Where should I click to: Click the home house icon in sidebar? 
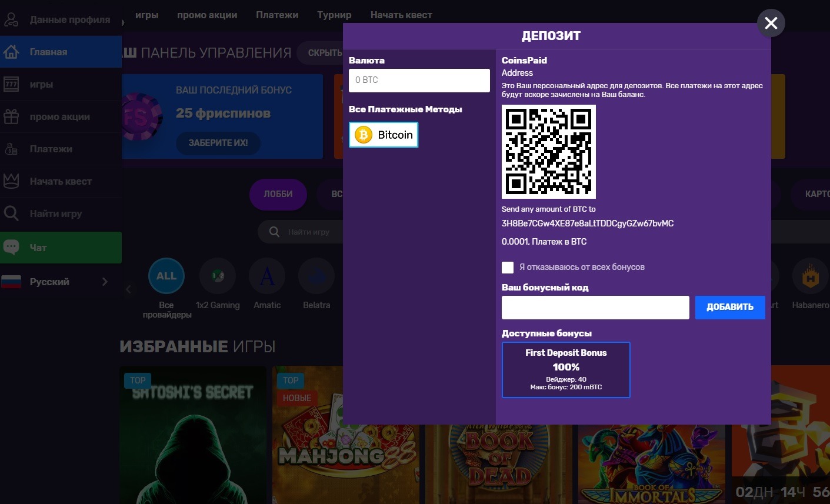tap(11, 52)
